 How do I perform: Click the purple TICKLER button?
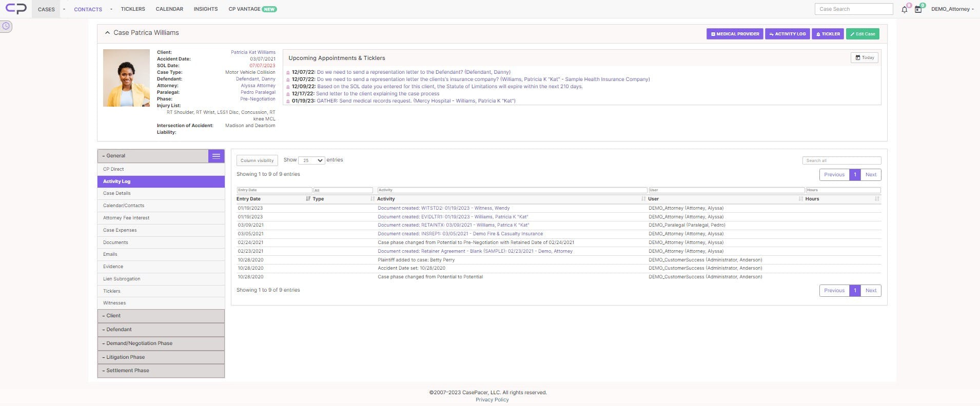pos(828,34)
